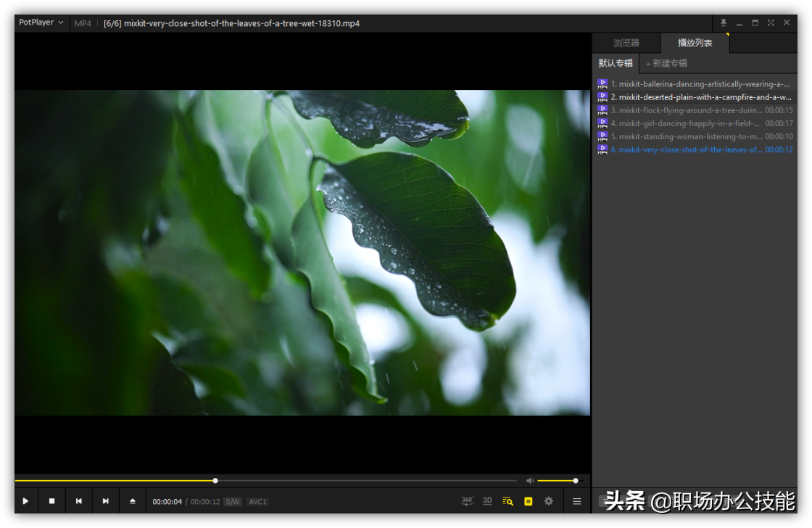The height and width of the screenshot is (528, 812).
Task: Select playlist item 4 mixkit-girl-dancing
Action: pos(694,123)
